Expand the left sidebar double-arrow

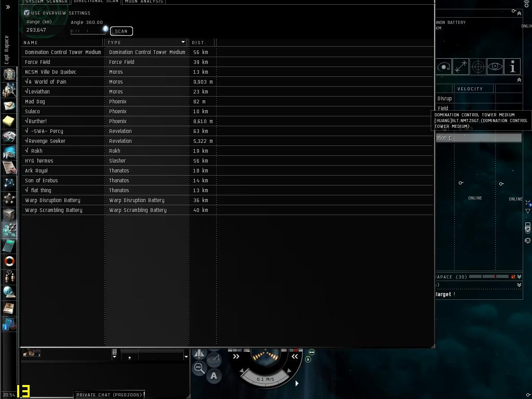pyautogui.click(x=8, y=7)
